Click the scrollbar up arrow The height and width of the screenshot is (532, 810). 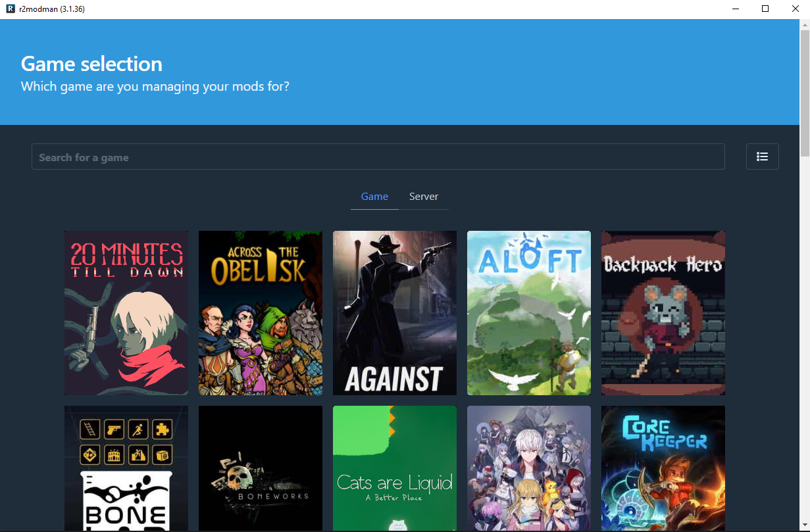pyautogui.click(x=805, y=24)
